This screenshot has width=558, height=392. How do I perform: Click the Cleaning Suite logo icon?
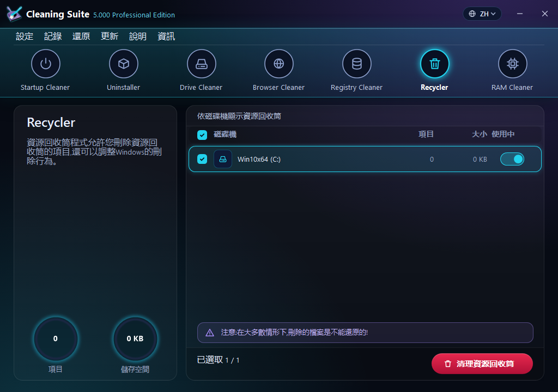point(14,14)
